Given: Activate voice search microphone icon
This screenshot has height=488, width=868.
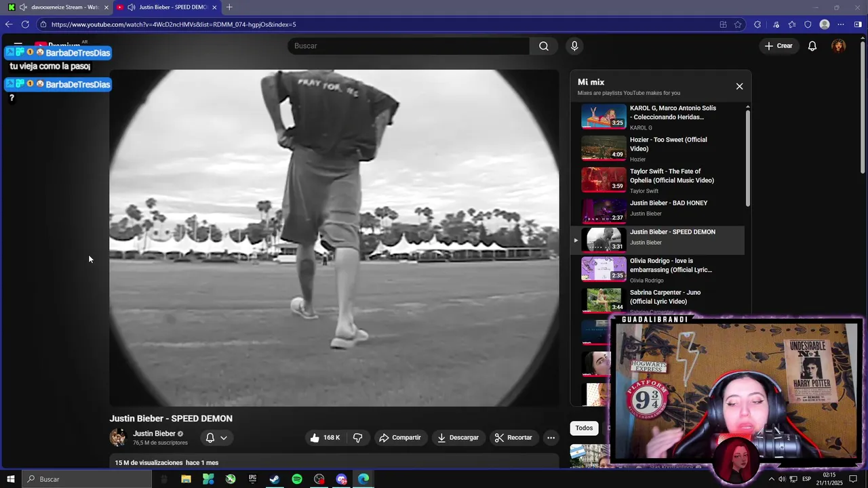Looking at the screenshot, I should click(574, 46).
